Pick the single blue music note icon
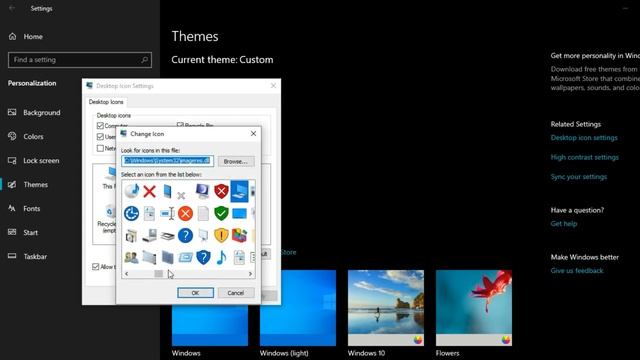The width and height of the screenshot is (640, 360). (x=221, y=258)
